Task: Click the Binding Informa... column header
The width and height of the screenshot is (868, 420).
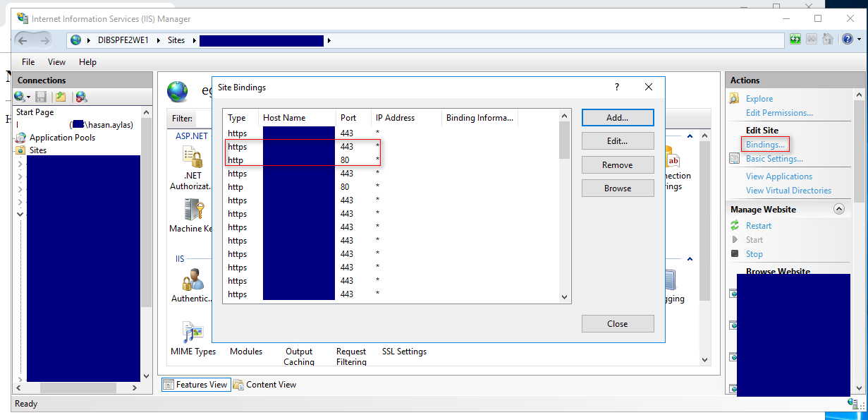Action: tap(479, 118)
